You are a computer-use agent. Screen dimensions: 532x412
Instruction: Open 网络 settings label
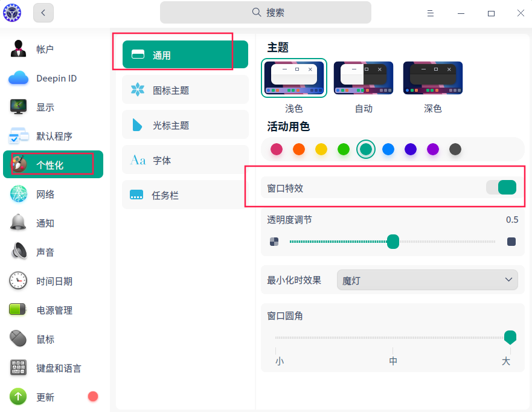click(45, 194)
